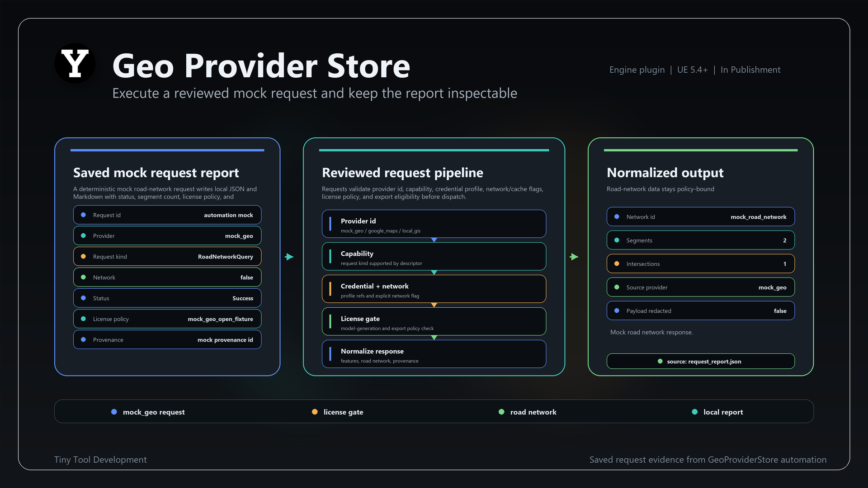Click the orange dot beside Request kind
Viewport: 868px width, 488px height.
(83, 257)
